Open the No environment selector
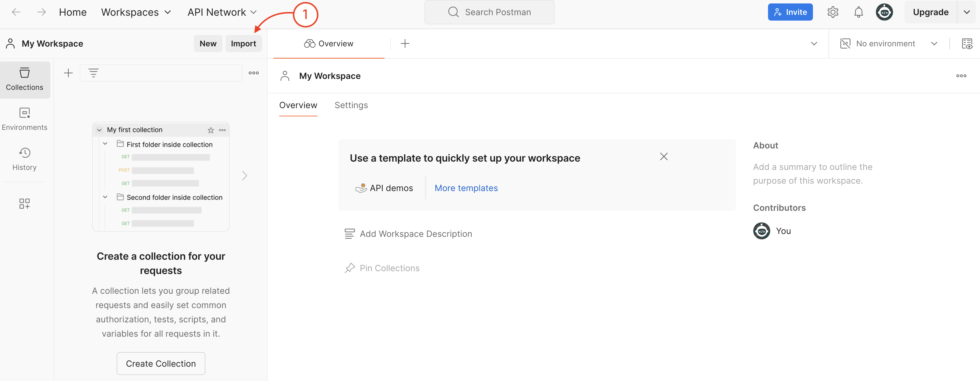980x381 pixels. (888, 44)
